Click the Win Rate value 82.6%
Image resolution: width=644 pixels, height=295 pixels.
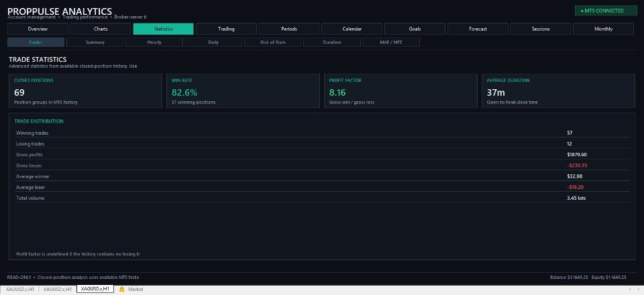[184, 93]
